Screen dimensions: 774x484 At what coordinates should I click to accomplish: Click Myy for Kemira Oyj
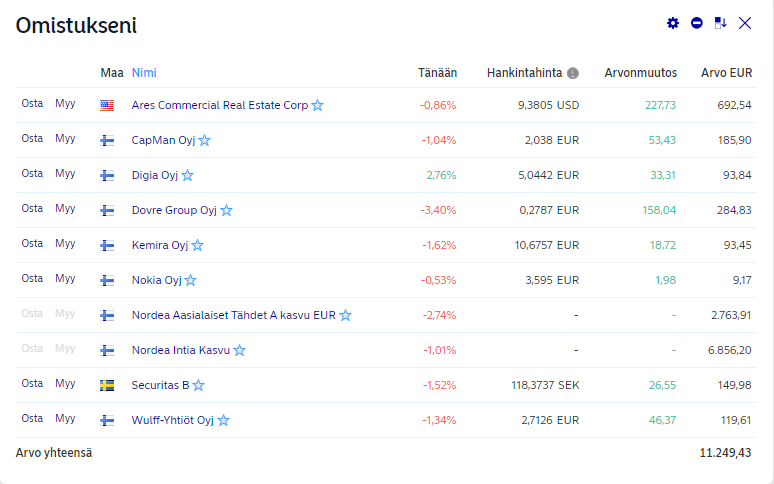tap(65, 244)
